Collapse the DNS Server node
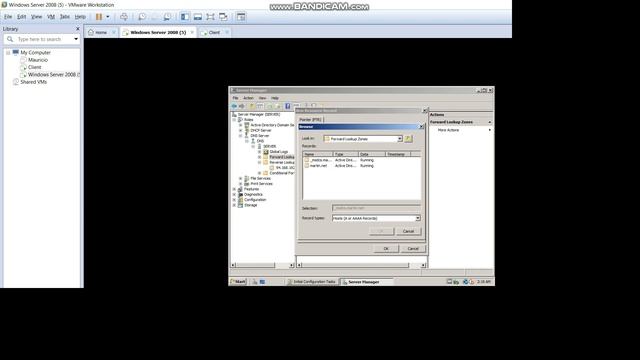The width and height of the screenshot is (640, 360). click(x=240, y=136)
